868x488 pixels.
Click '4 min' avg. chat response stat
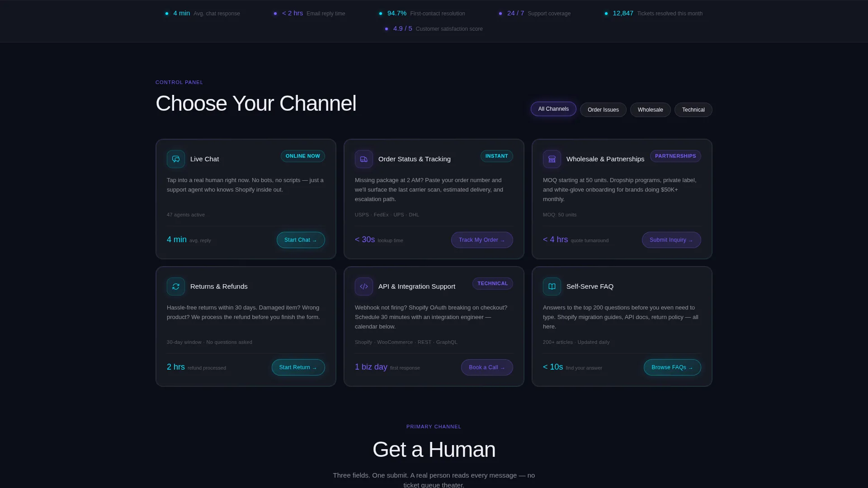pyautogui.click(x=182, y=13)
